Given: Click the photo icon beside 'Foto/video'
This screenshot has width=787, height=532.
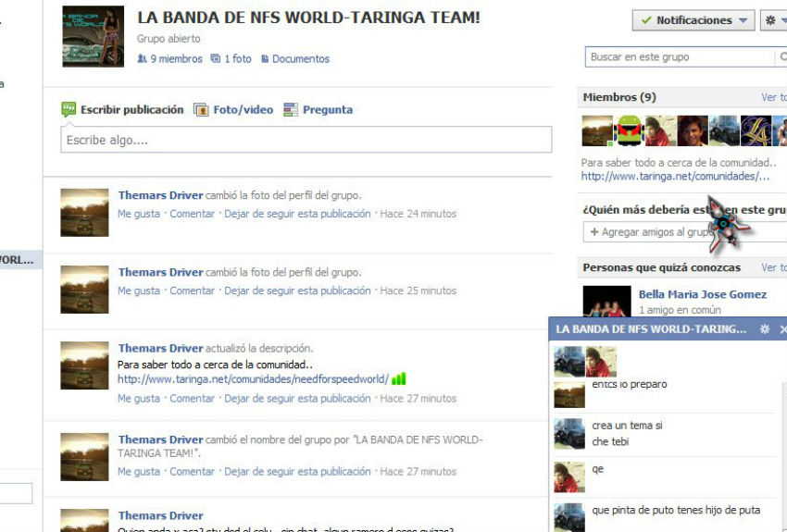Looking at the screenshot, I should click(201, 109).
